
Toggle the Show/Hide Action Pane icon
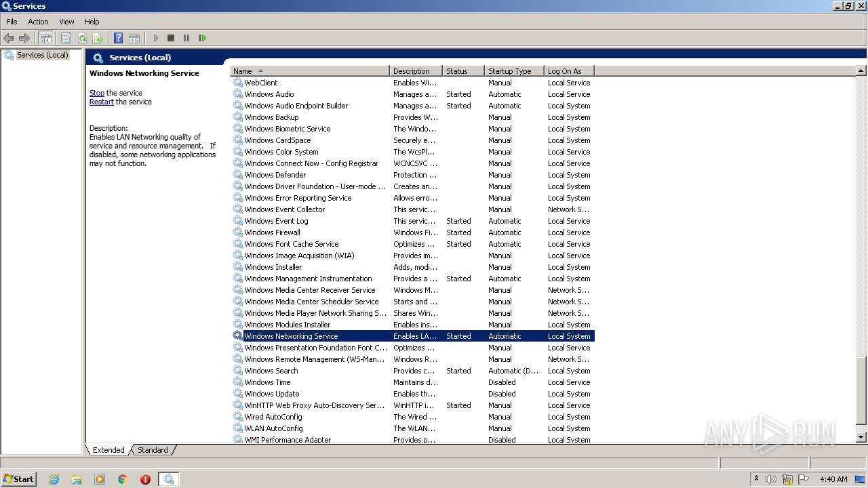134,38
